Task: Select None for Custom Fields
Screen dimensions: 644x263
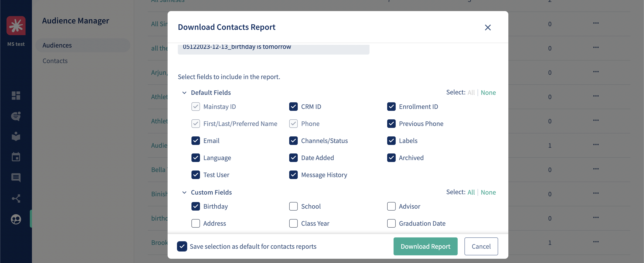Action: [488, 192]
